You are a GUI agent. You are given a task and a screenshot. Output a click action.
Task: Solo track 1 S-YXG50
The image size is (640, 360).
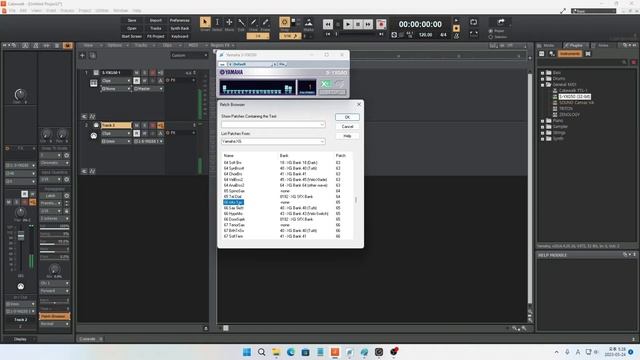point(144,73)
